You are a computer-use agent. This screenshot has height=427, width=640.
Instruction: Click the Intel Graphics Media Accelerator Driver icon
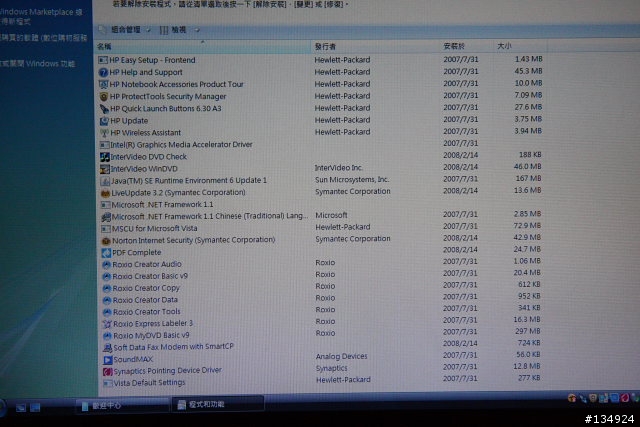point(104,145)
